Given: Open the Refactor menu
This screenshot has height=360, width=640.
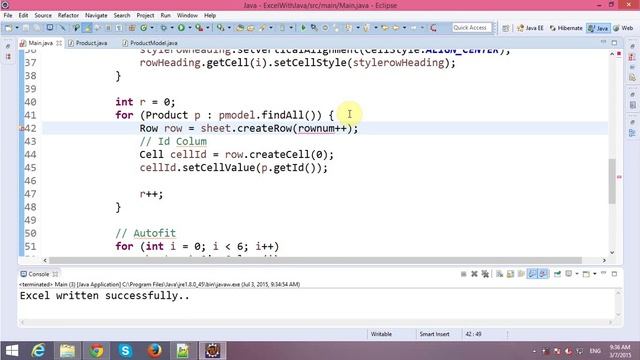Looking at the screenshot, I should 68,16.
